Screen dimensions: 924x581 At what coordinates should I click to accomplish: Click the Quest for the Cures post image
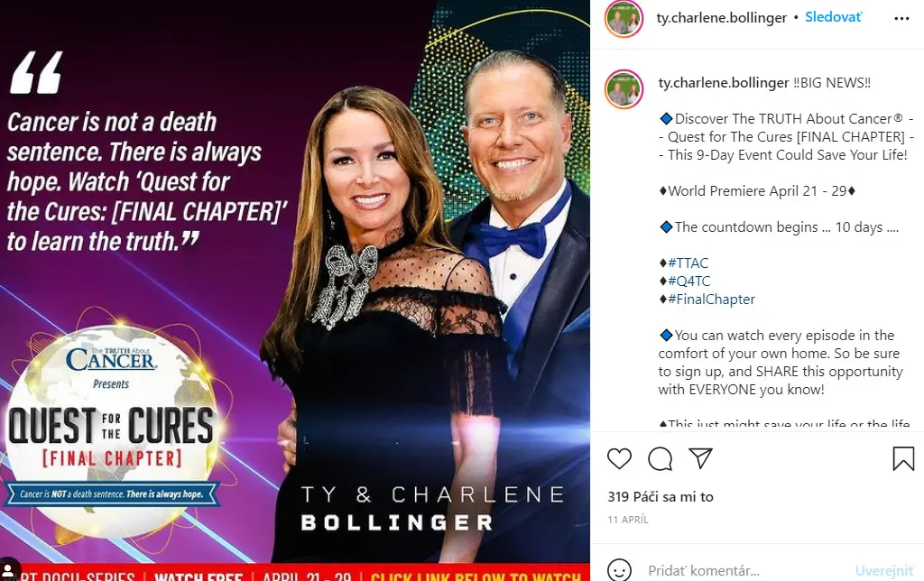click(x=295, y=290)
